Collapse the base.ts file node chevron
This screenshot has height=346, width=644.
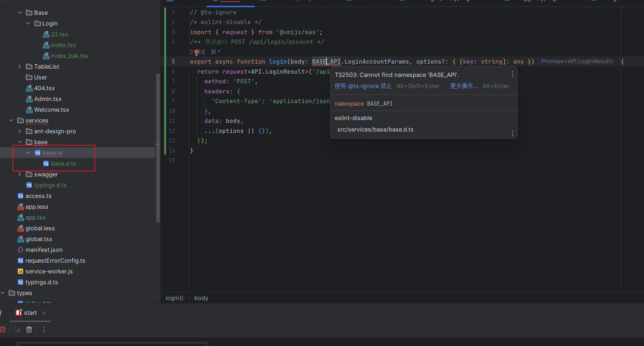point(28,152)
